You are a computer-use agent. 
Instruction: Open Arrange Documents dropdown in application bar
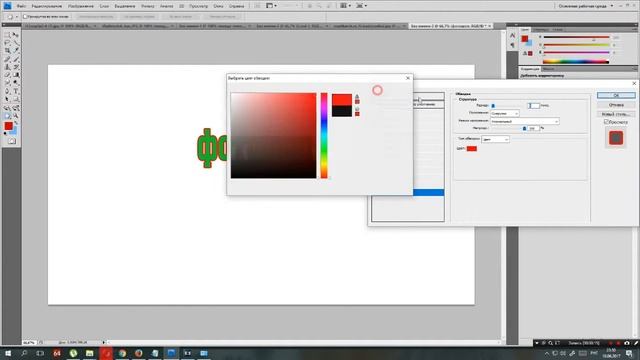(x=346, y=6)
